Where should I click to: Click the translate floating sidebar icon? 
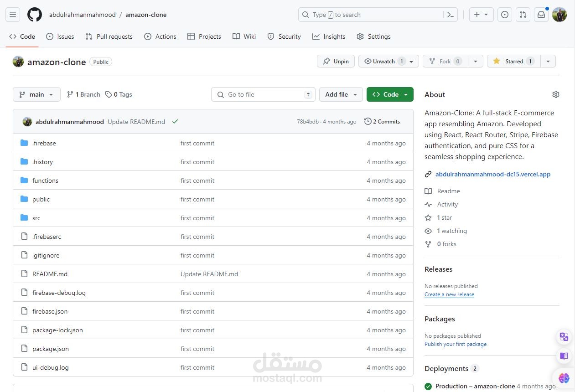point(564,337)
